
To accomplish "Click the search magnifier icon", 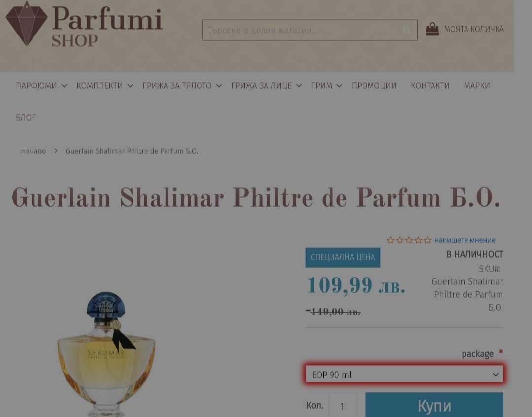I will pyautogui.click(x=407, y=30).
